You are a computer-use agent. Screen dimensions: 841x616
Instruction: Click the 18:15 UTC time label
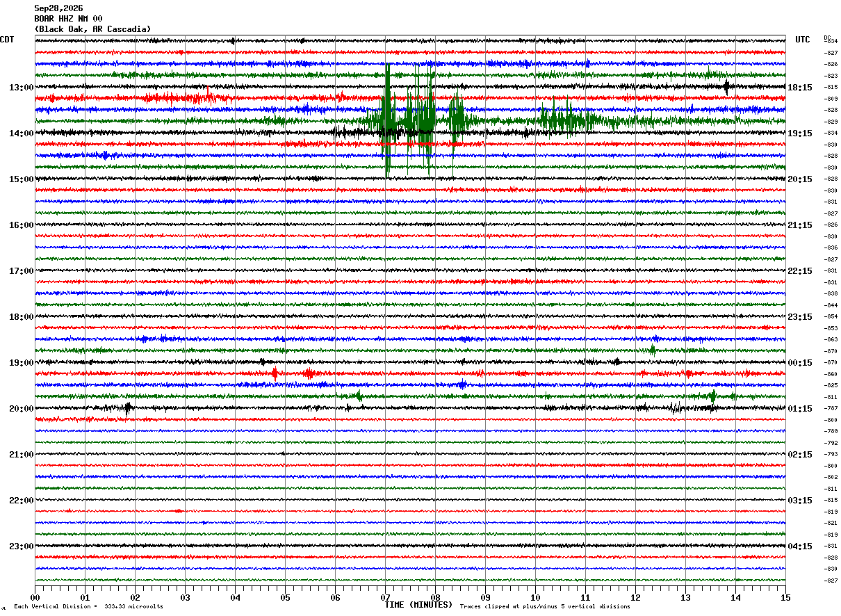[800, 88]
